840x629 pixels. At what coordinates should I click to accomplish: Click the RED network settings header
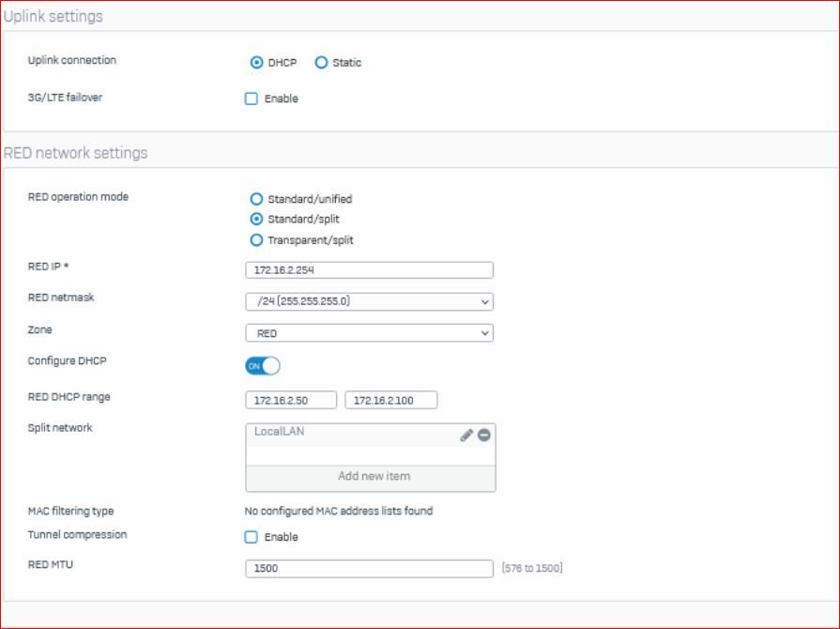click(76, 153)
